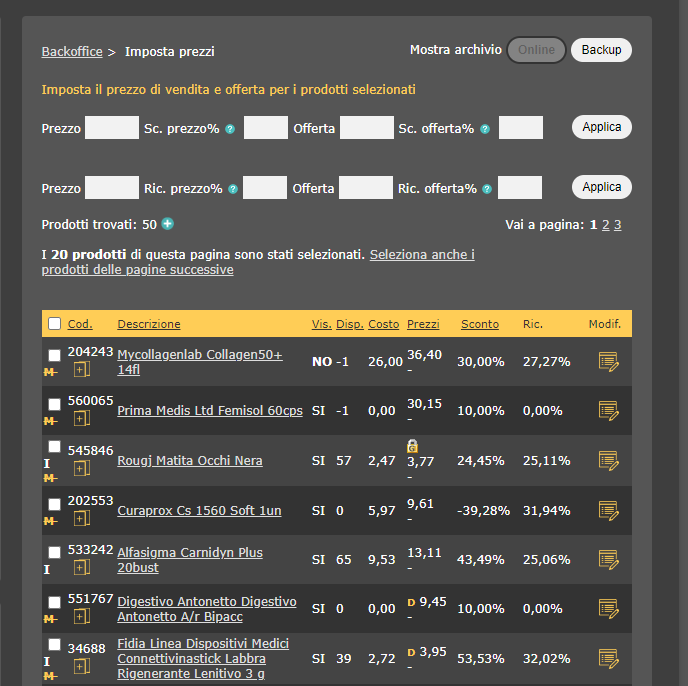Click edit icon for Mycollagenlab Collagen50+ row

608,362
